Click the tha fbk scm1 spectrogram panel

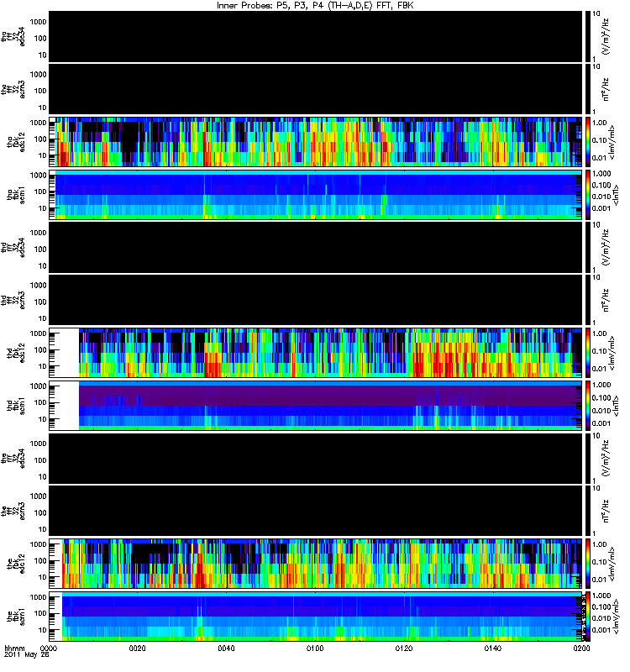pos(315,195)
